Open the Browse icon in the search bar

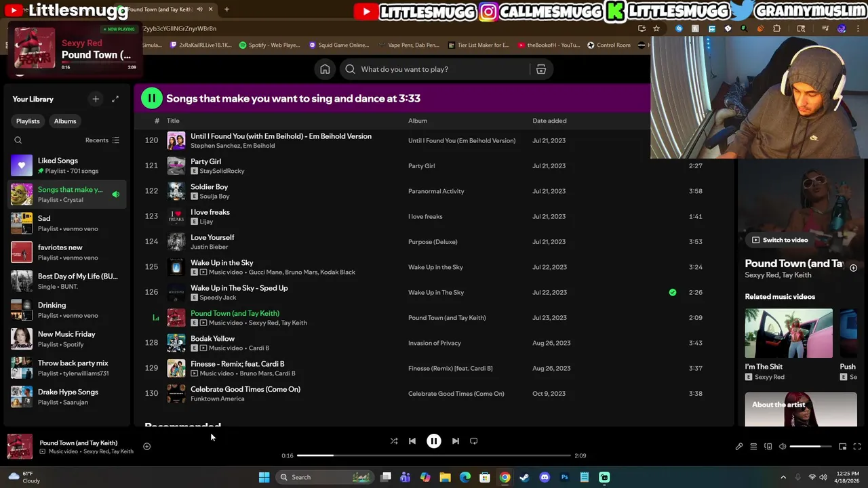pos(541,69)
